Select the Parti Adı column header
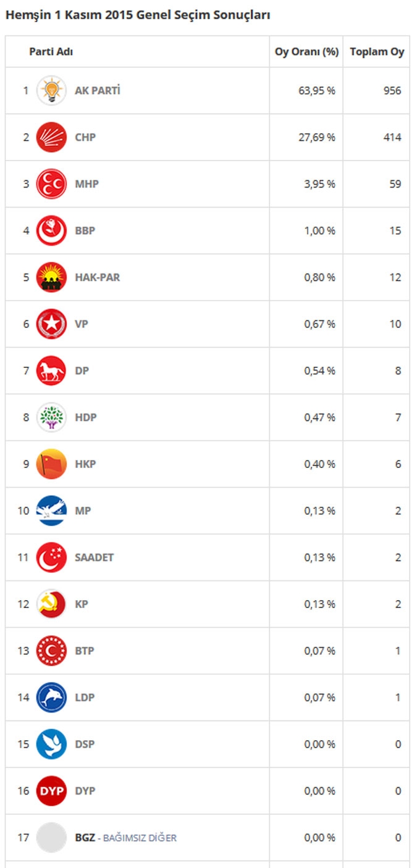The width and height of the screenshot is (414, 868). 51,52
